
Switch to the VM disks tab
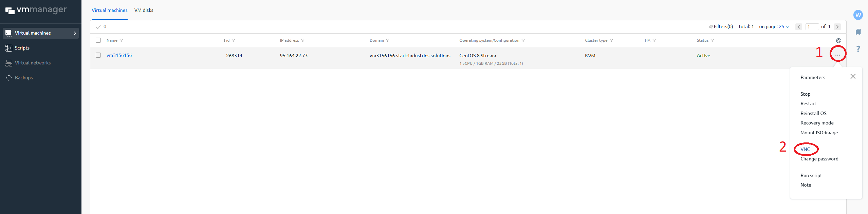[x=144, y=10]
